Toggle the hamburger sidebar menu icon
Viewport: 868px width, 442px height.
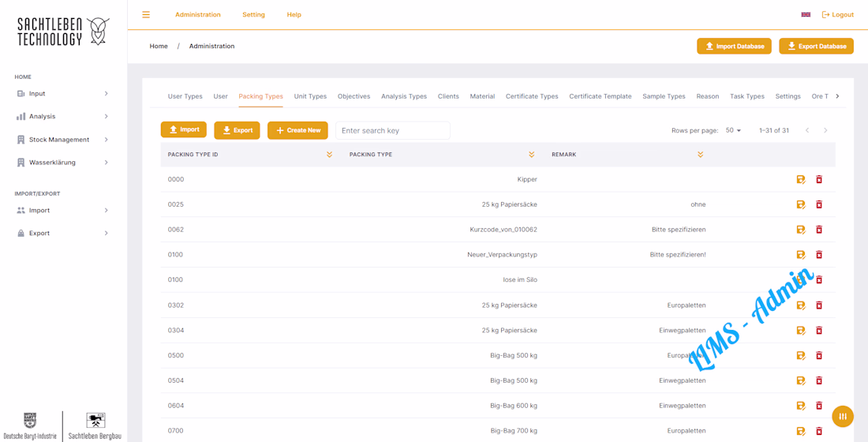tap(146, 14)
